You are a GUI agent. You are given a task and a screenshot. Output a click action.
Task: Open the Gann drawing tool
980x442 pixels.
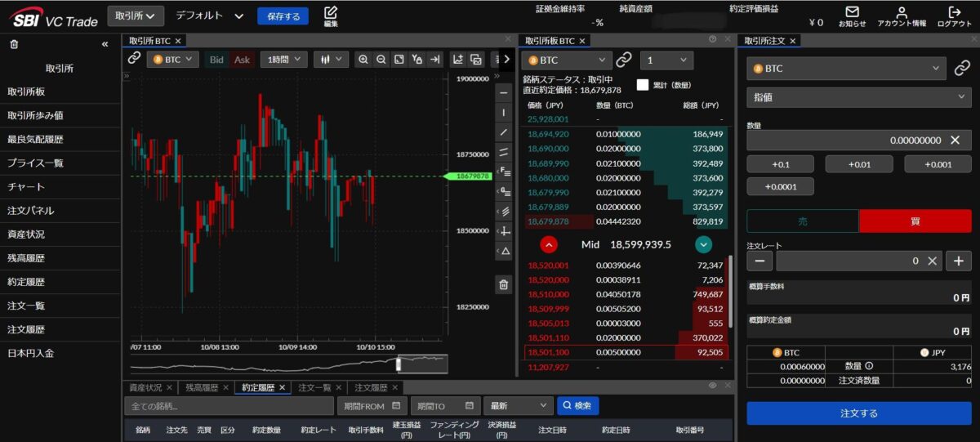point(504,191)
